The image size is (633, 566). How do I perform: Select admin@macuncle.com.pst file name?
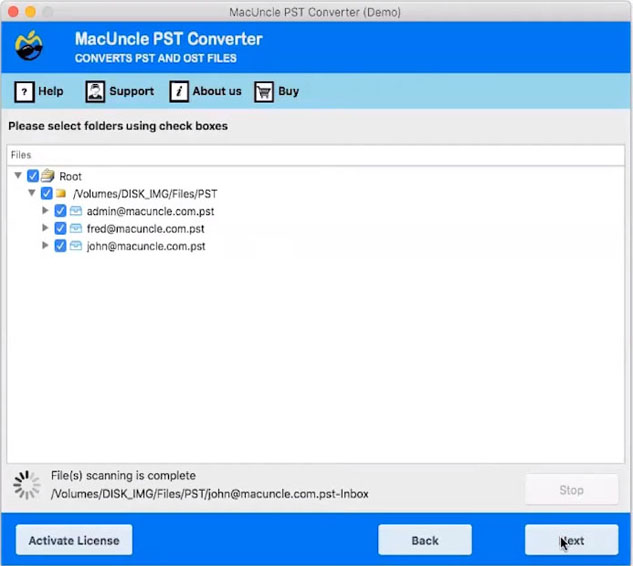(x=150, y=211)
